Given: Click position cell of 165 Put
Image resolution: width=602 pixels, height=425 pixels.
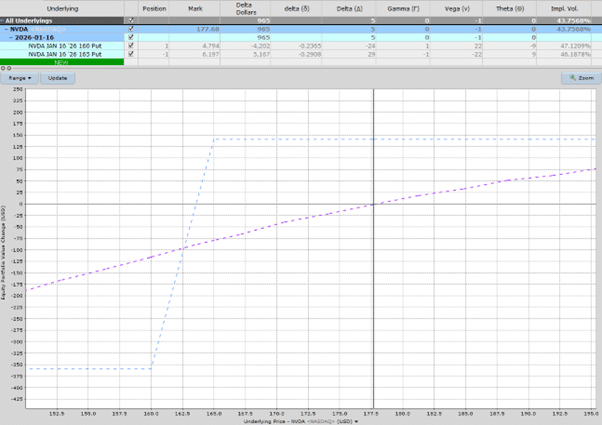Looking at the screenshot, I should coord(155,54).
